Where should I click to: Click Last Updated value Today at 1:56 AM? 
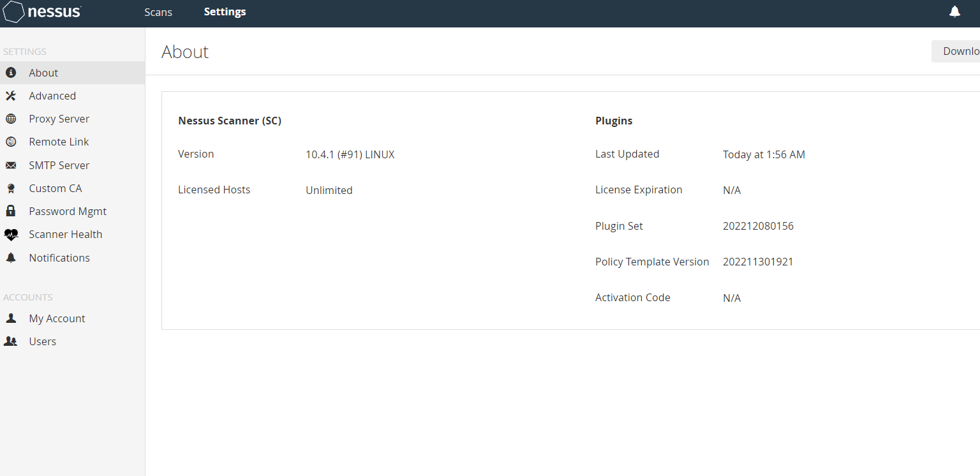tap(764, 154)
